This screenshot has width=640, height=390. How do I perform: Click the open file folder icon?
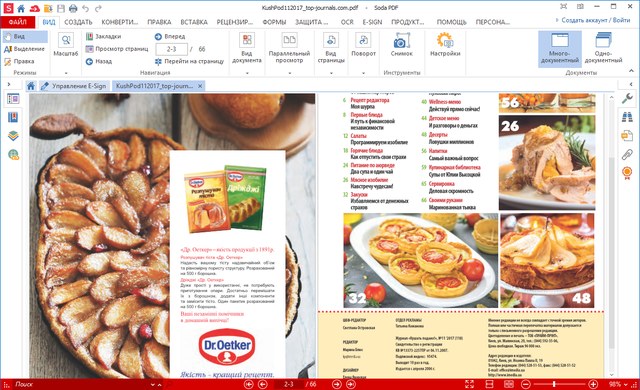(x=48, y=8)
